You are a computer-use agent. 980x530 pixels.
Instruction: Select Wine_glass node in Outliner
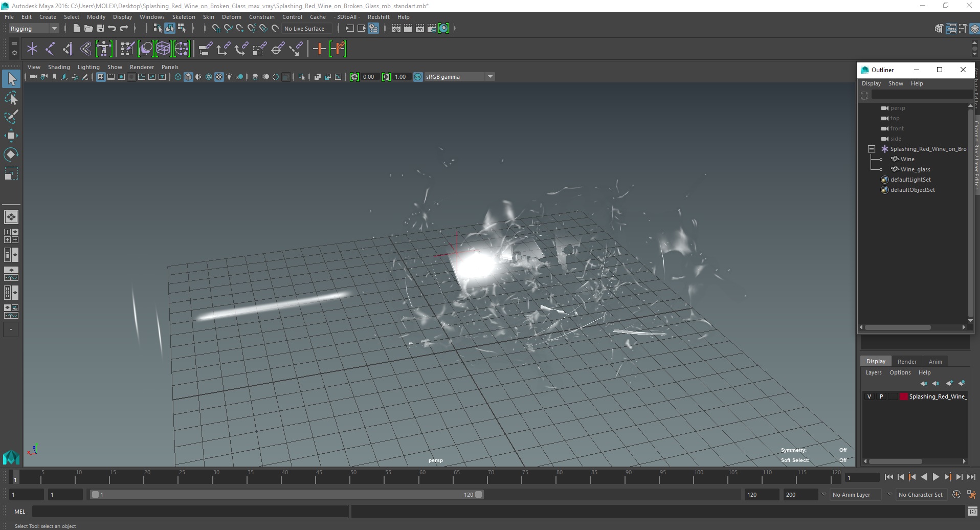(915, 169)
